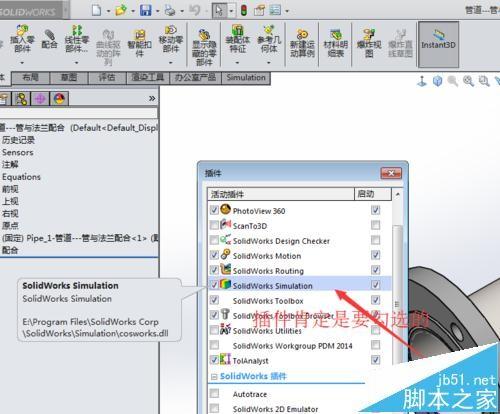Create a new document with the New icon

96,10
